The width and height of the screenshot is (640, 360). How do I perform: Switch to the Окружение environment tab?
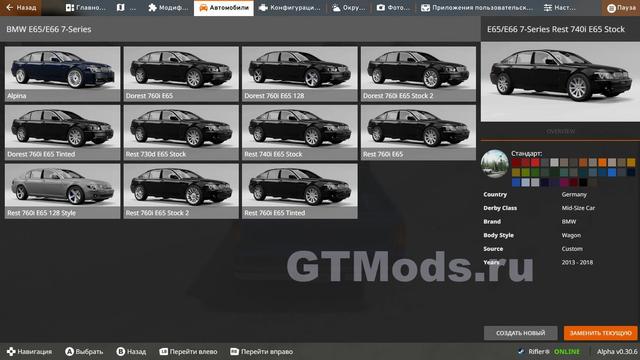coord(349,8)
